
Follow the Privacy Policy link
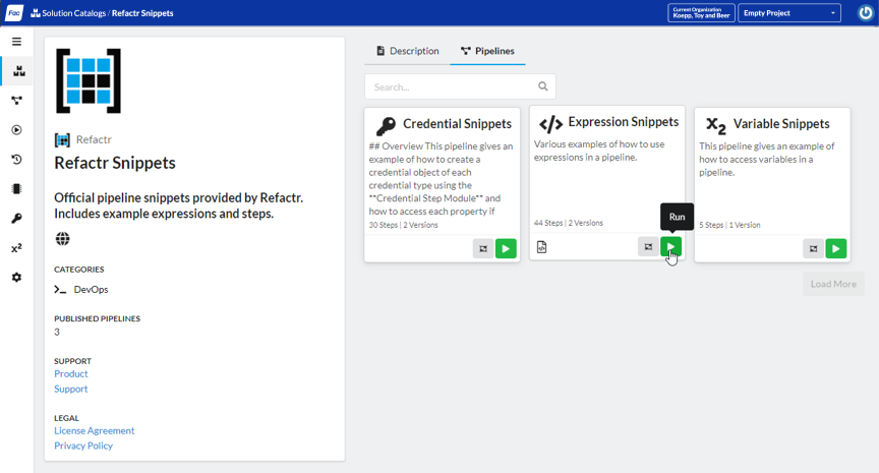click(83, 446)
